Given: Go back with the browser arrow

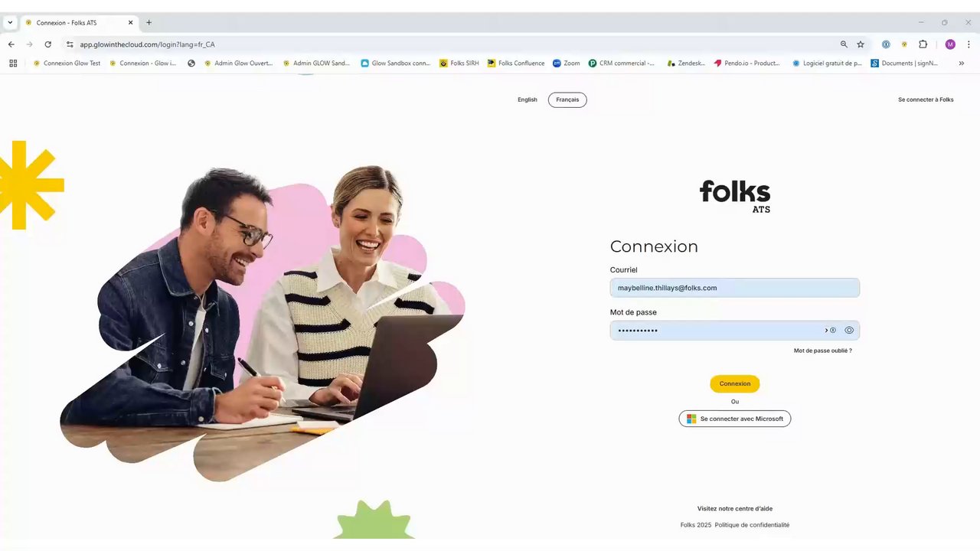Looking at the screenshot, I should (11, 44).
